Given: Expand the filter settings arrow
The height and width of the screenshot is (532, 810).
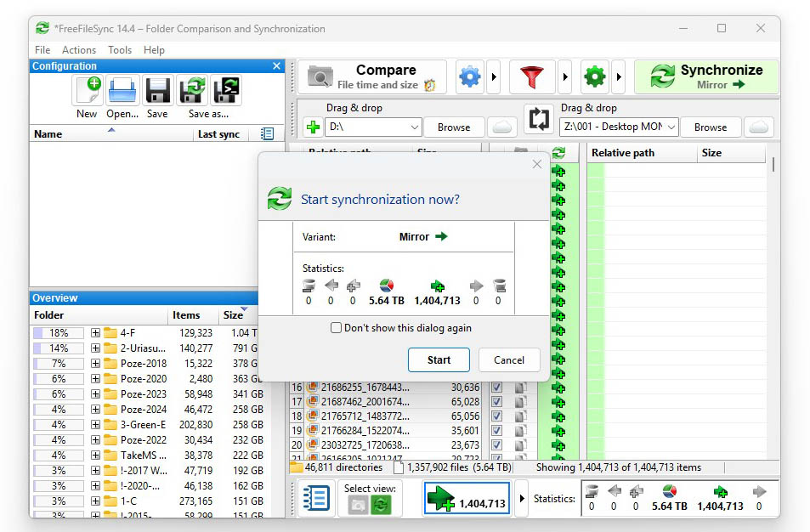Looking at the screenshot, I should coord(565,77).
